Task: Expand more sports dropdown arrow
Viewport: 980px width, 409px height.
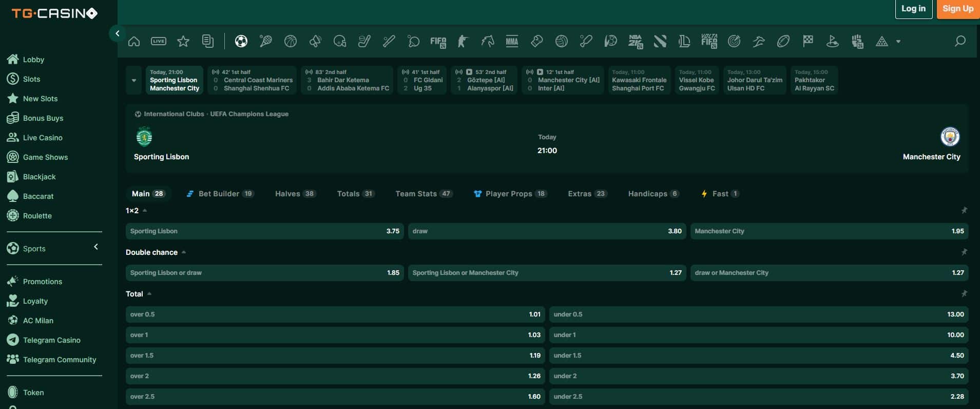Action: tap(898, 42)
